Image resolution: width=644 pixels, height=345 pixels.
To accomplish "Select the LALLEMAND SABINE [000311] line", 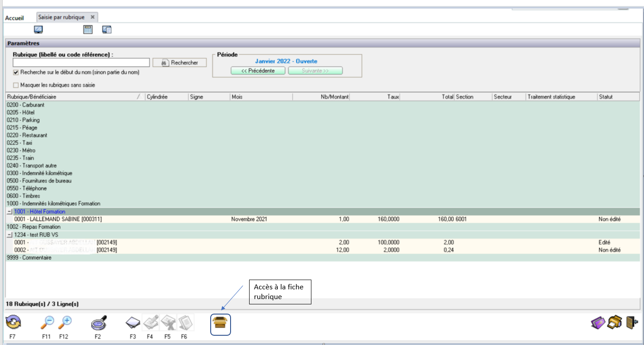I will click(x=323, y=219).
